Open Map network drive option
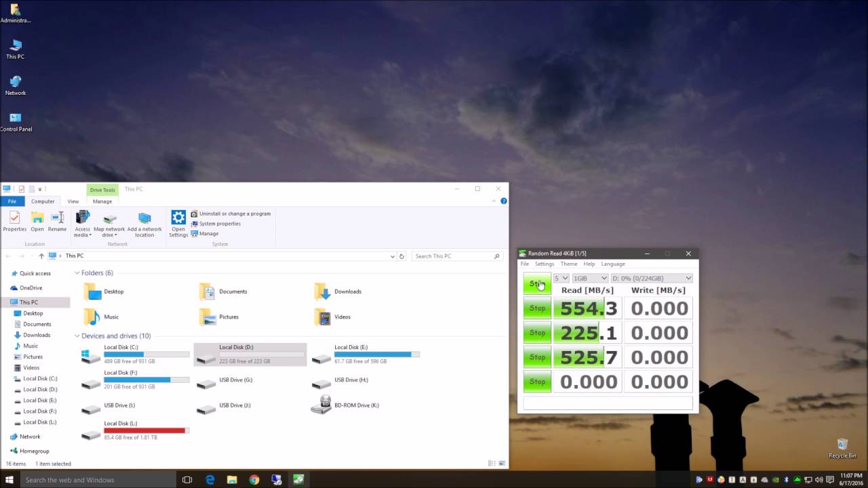Image resolution: width=868 pixels, height=488 pixels. pos(109,224)
